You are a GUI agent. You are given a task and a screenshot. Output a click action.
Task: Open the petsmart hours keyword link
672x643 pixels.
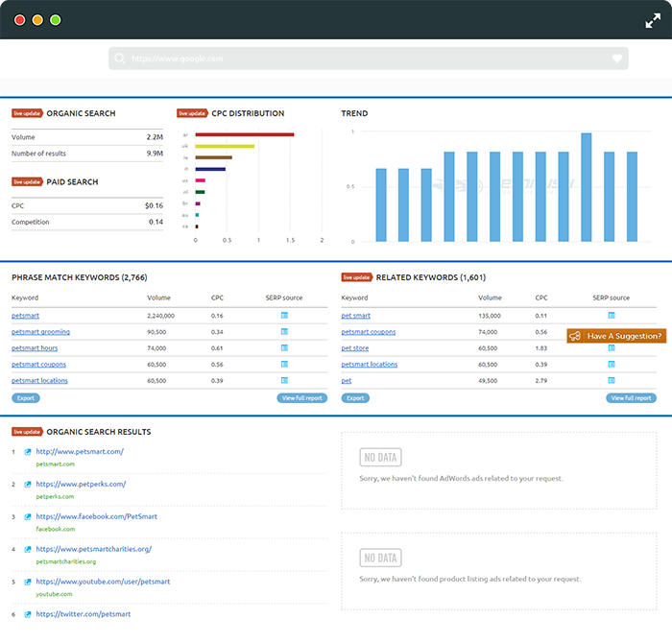[x=35, y=347]
